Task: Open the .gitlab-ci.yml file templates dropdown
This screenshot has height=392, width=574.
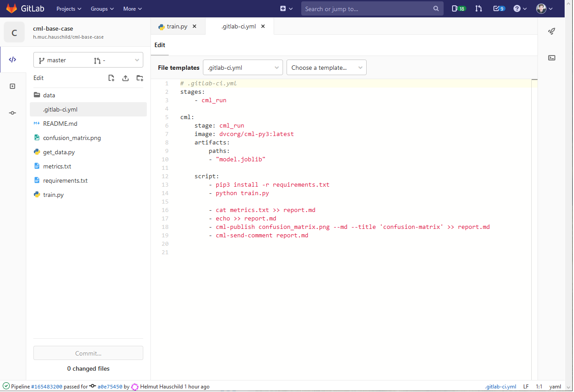Action: [x=243, y=68]
